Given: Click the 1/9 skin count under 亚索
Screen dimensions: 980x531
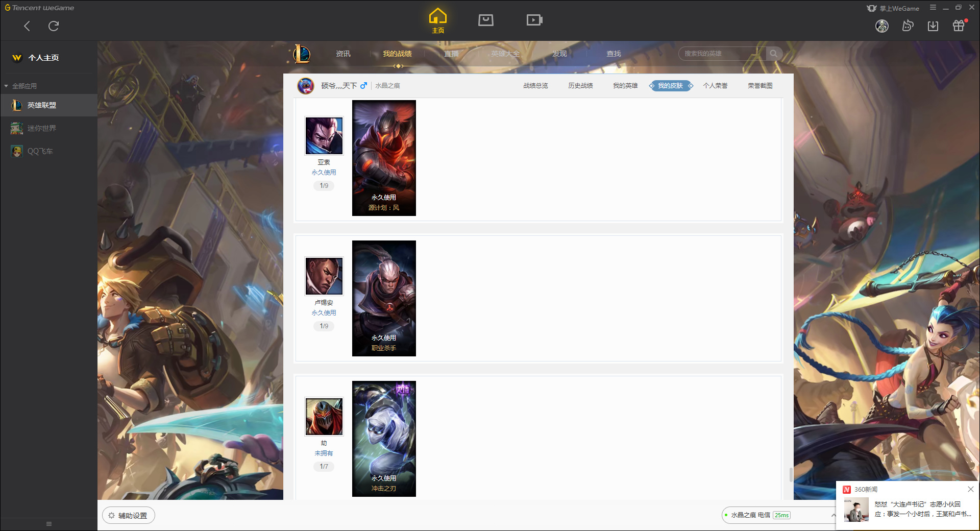Looking at the screenshot, I should point(324,186).
